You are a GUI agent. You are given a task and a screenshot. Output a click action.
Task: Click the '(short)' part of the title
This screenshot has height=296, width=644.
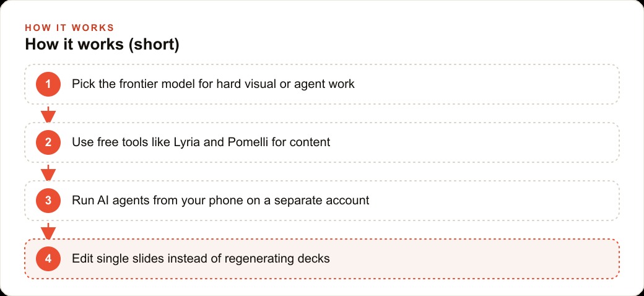click(x=154, y=45)
